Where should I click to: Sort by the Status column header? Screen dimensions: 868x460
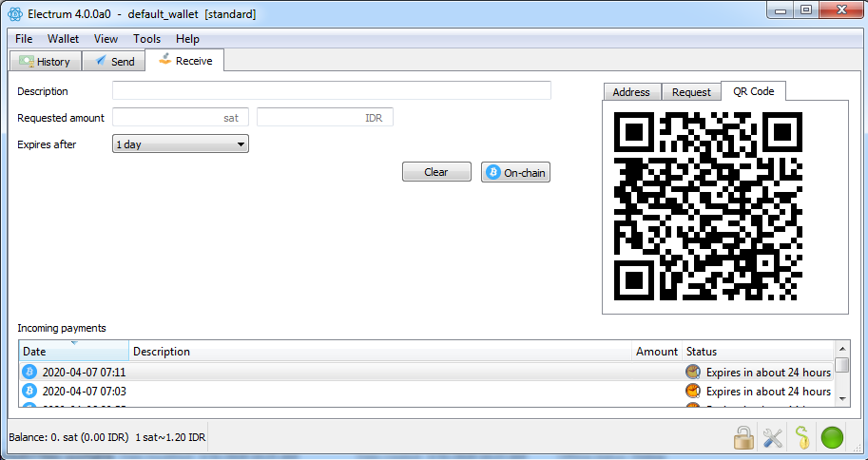point(758,351)
